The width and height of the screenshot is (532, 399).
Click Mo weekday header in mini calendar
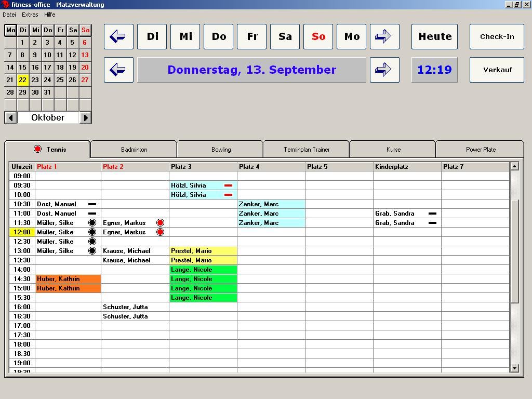pos(10,30)
